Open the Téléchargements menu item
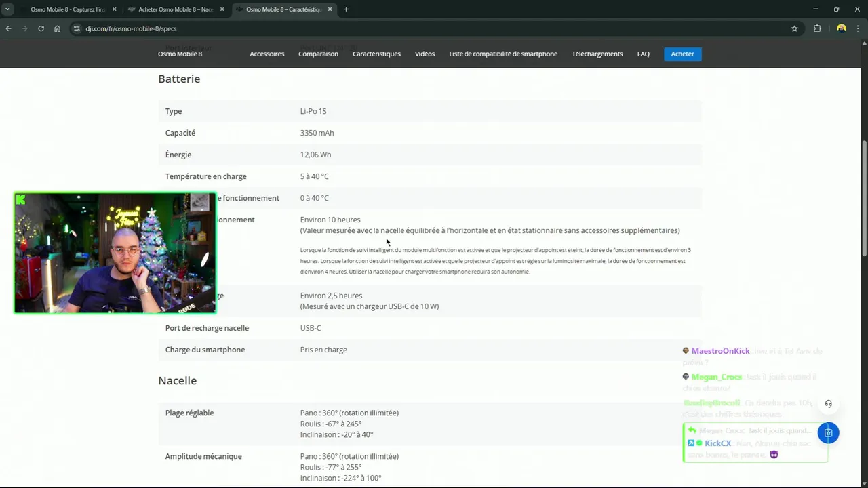 point(597,54)
